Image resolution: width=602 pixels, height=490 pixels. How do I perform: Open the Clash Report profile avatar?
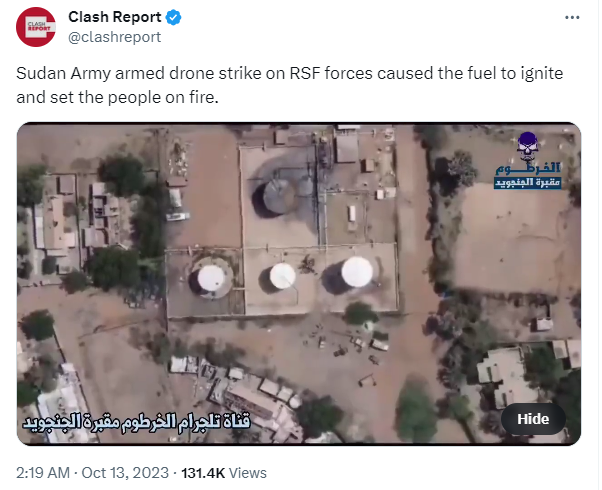pyautogui.click(x=36, y=27)
